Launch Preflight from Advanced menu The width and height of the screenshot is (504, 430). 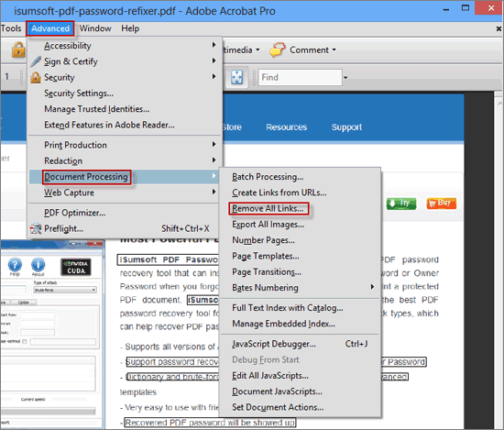point(124,228)
